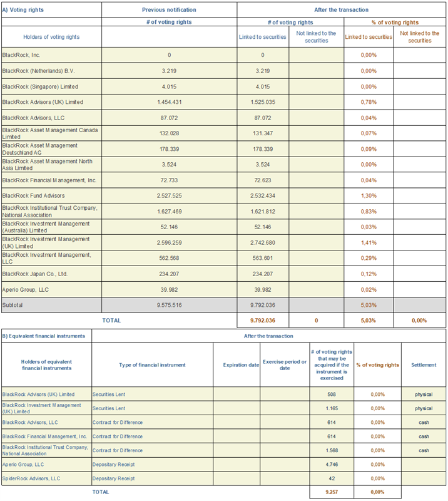The height and width of the screenshot is (501, 448).
Task: Click the orange total 0,00% cell in section A
Action: 419,321
